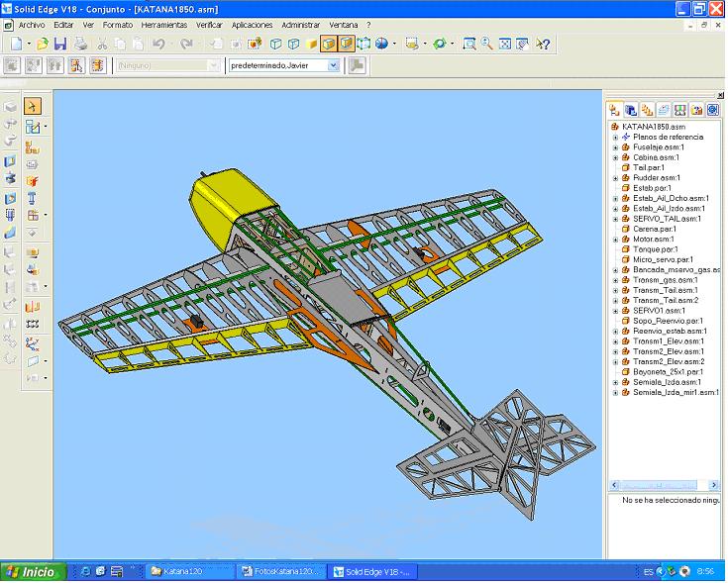The width and height of the screenshot is (728, 583).
Task: Expand the SERVO_TAIL.asm:1 tree node
Action: [x=615, y=219]
